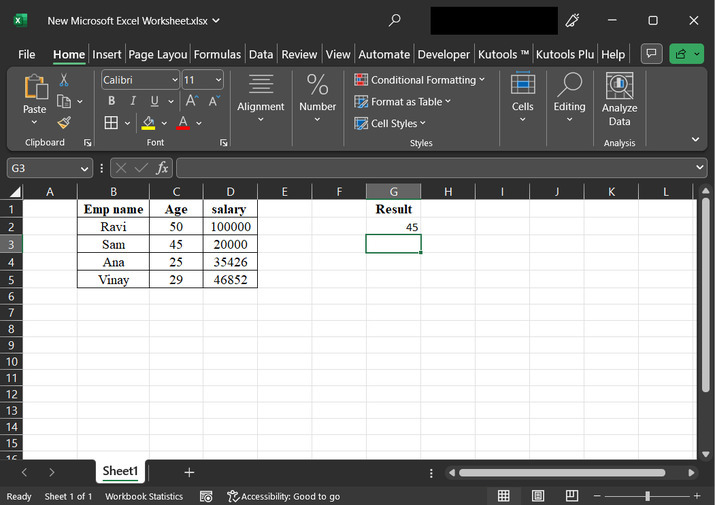
Task: Add a new sheet with plus icon
Action: point(189,472)
